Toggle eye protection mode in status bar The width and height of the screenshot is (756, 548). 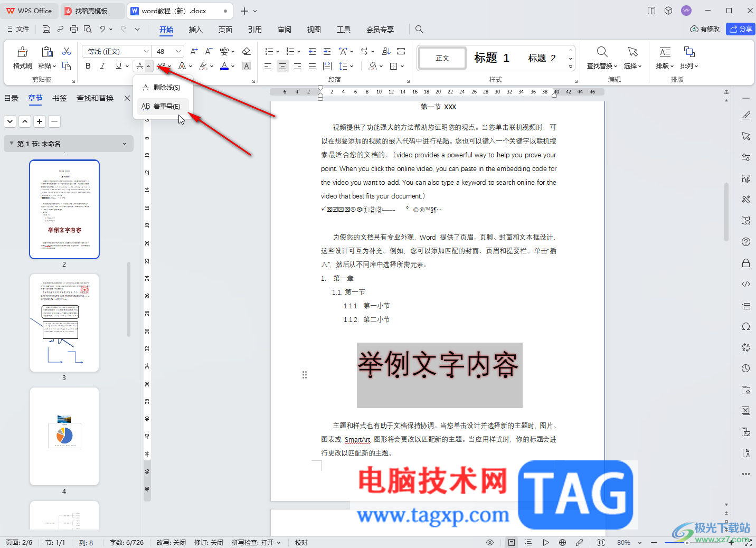coord(490,542)
